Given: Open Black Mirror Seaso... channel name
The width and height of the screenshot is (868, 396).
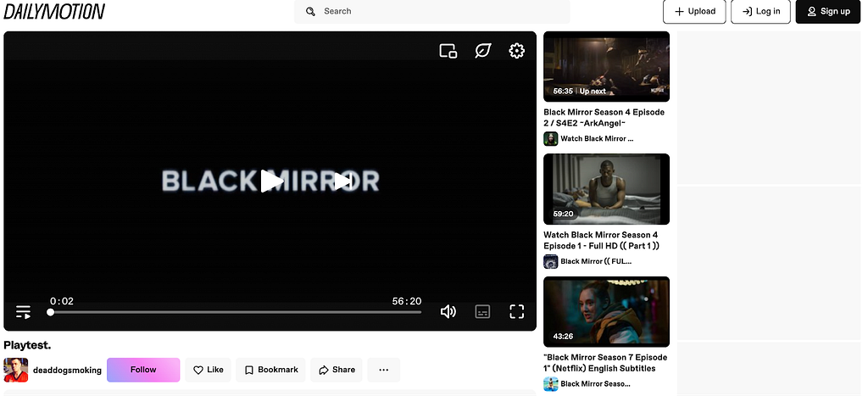Looking at the screenshot, I should point(595,384).
